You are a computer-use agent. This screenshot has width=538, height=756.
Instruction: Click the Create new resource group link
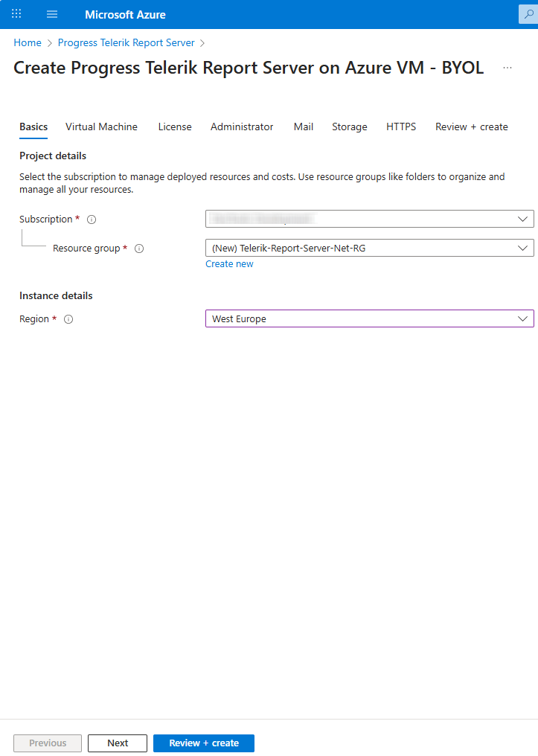pyautogui.click(x=229, y=264)
